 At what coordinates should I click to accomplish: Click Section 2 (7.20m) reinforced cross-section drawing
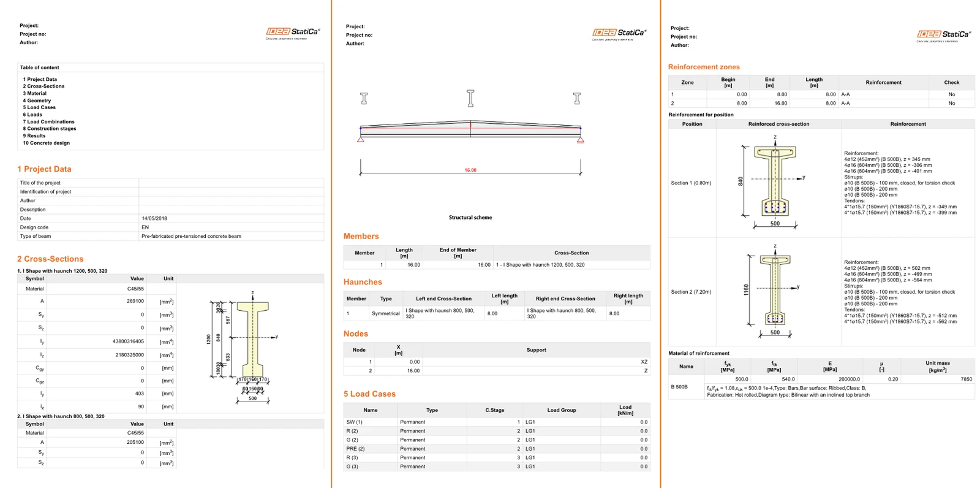coord(772,292)
